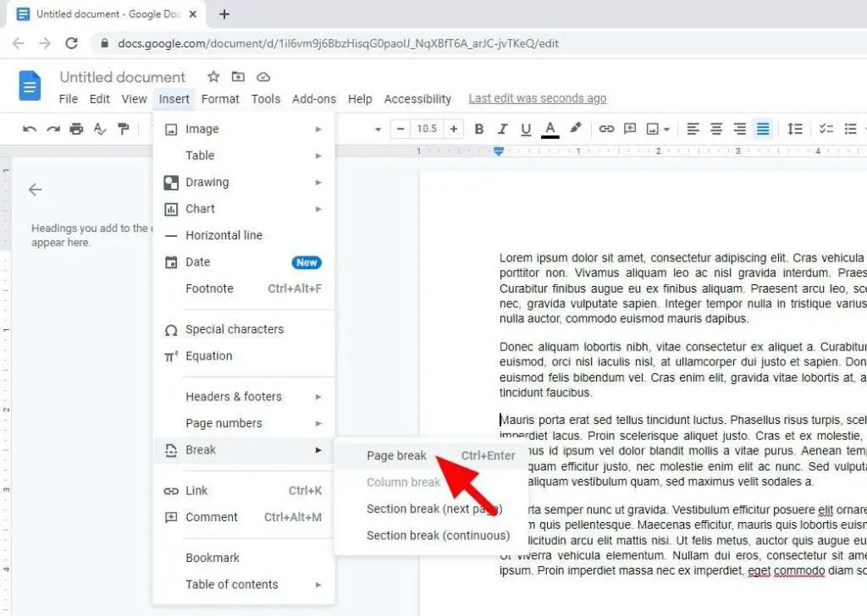Click the spell check icon
The height and width of the screenshot is (616, 867).
pyautogui.click(x=100, y=129)
